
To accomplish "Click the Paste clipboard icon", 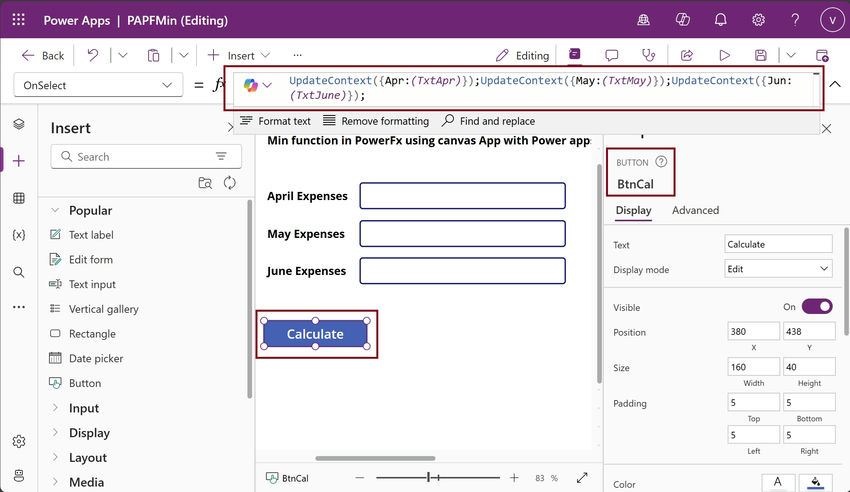I will [153, 55].
